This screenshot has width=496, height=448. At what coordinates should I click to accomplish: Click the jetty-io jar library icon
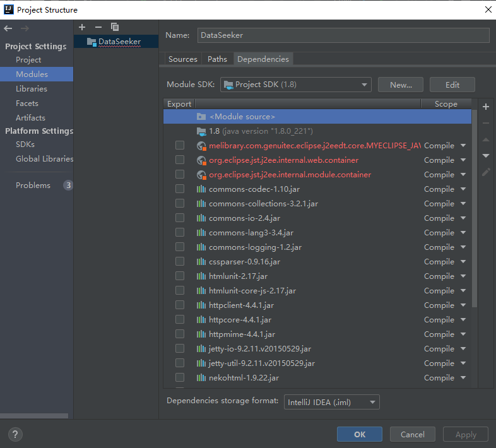click(x=201, y=349)
